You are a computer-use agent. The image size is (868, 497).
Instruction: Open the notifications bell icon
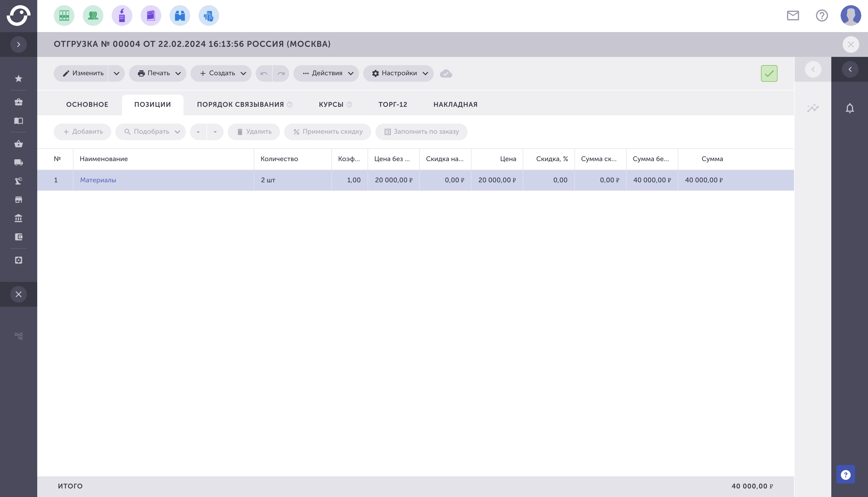click(x=850, y=108)
